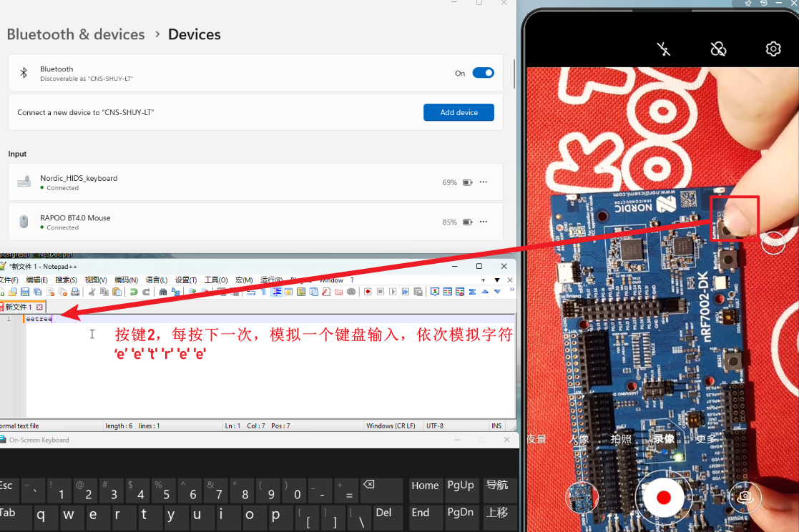
Task: Click the Print icon in Notepad++ toolbar
Action: point(75,292)
